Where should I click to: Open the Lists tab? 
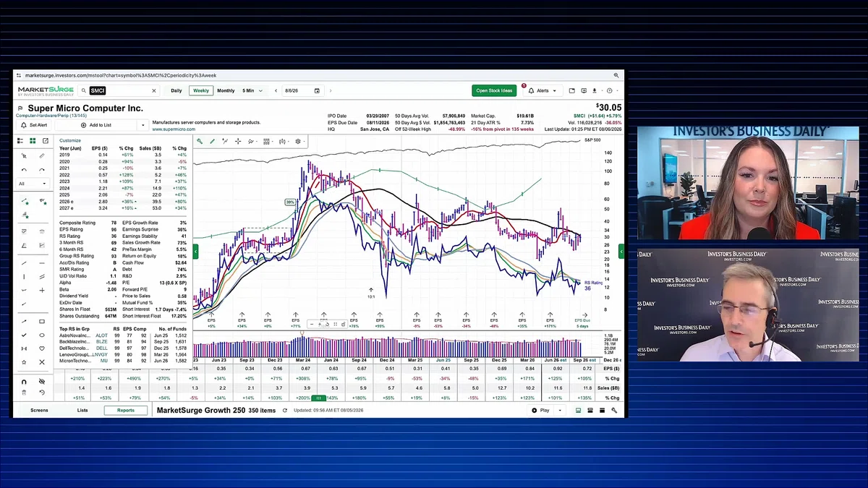[82, 410]
